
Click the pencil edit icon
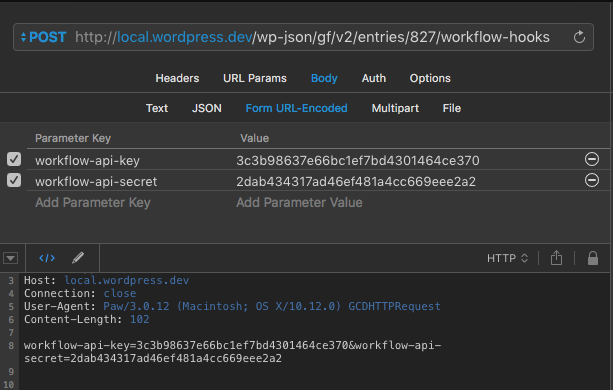coord(78,258)
